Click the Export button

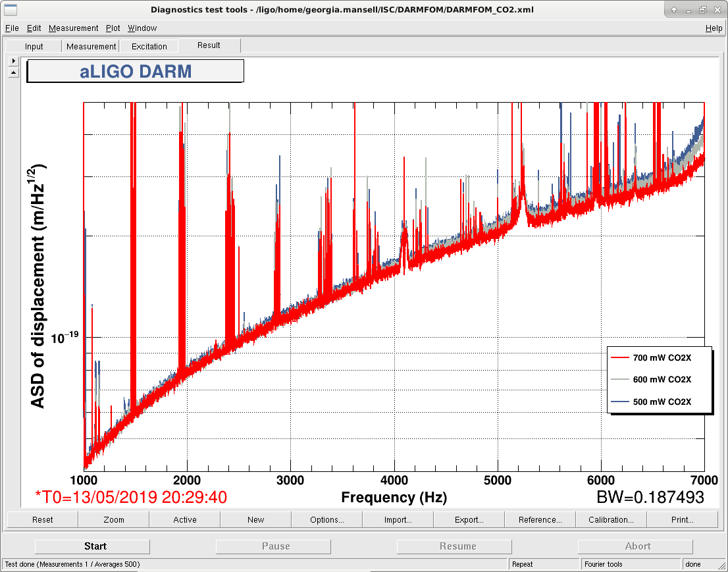[469, 519]
